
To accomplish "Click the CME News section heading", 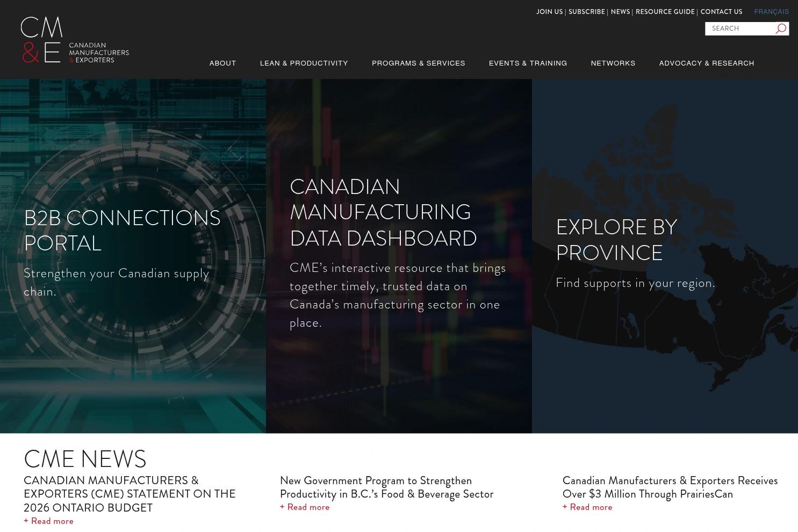I will point(85,459).
